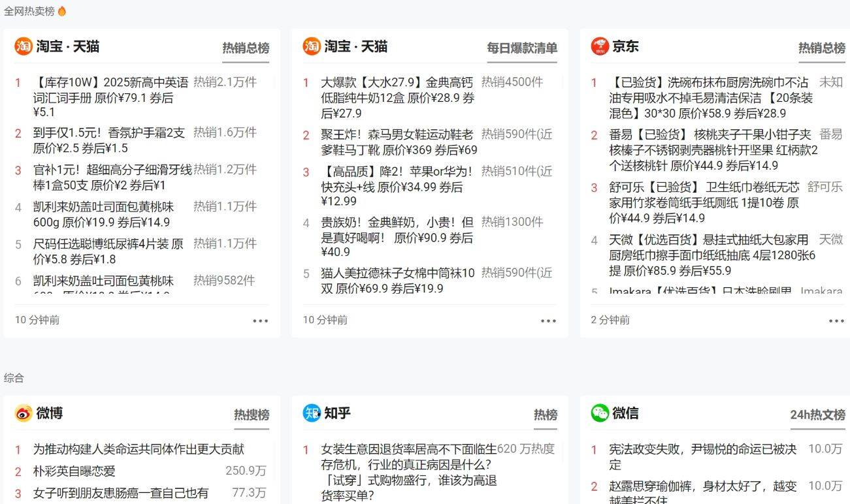Open the 番易核桃夹子 JD item

coord(713,150)
